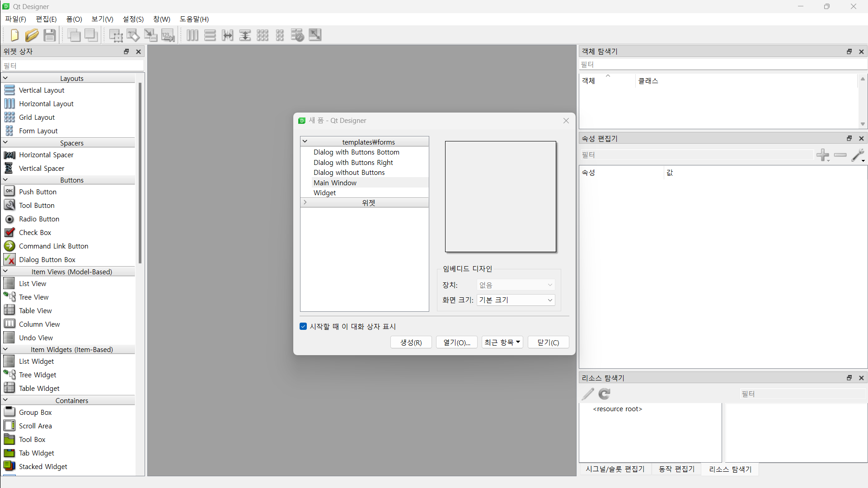This screenshot has height=488, width=868.
Task: Open the screen size combo box
Action: [x=516, y=300]
